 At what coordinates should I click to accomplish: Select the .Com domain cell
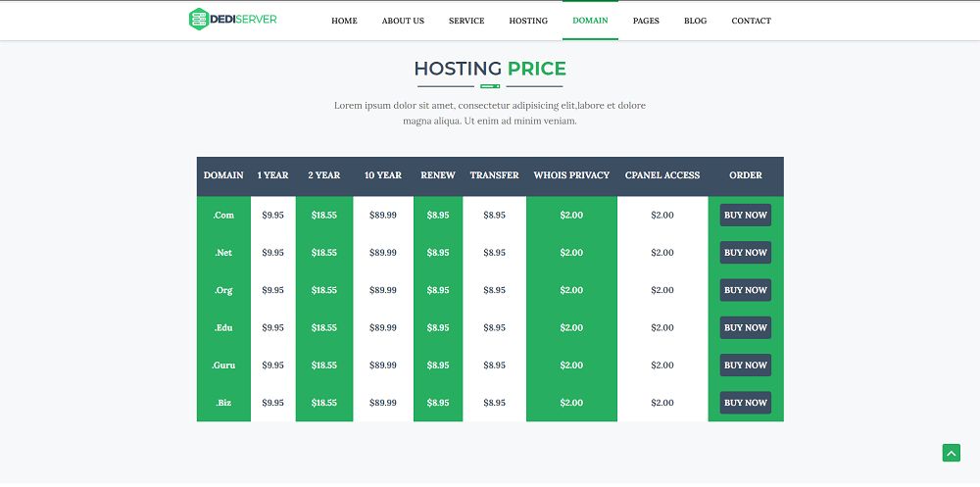coord(223,216)
